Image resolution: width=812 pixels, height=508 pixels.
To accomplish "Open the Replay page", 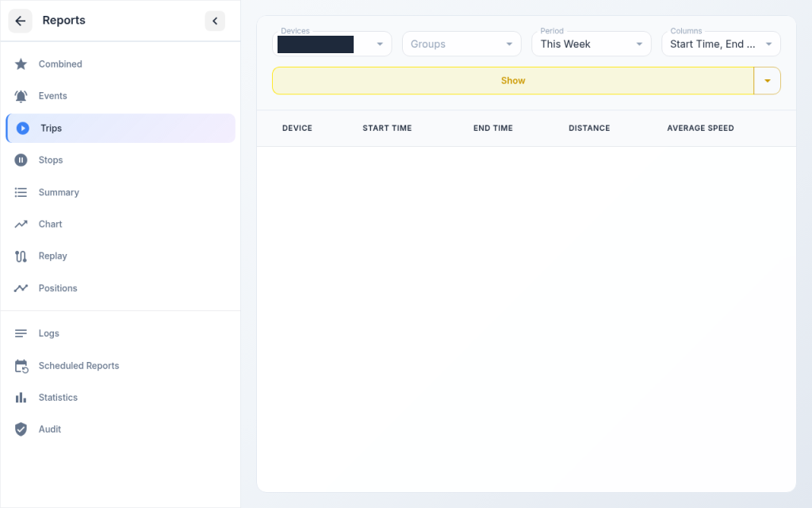I will (121, 256).
